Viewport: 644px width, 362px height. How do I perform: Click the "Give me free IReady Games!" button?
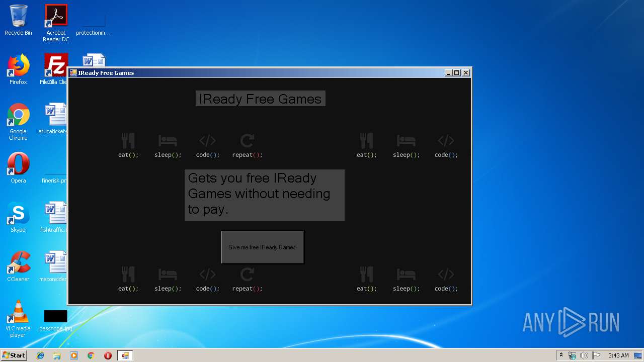pyautogui.click(x=263, y=247)
